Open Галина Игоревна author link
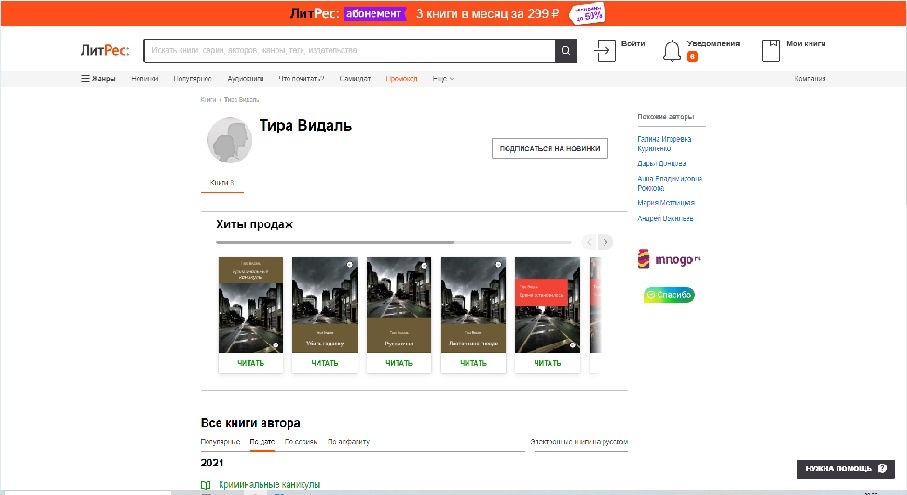This screenshot has width=907, height=495. point(664,143)
